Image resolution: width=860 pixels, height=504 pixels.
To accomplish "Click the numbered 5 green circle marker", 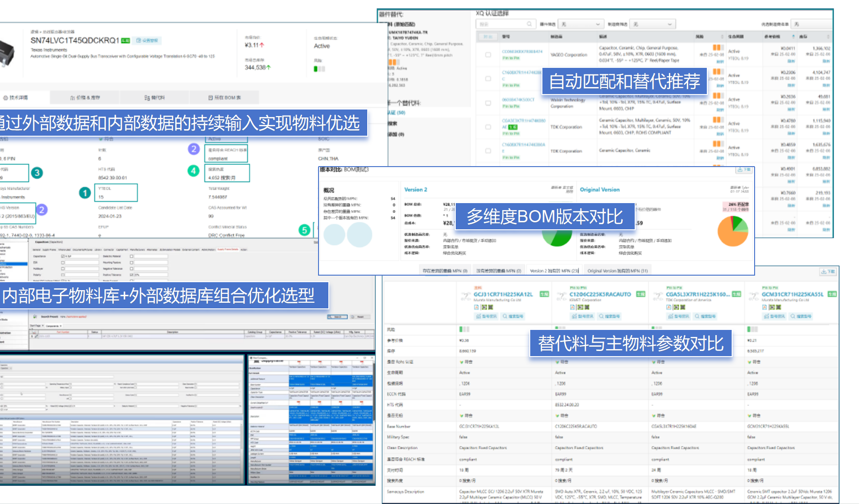I will tap(304, 230).
